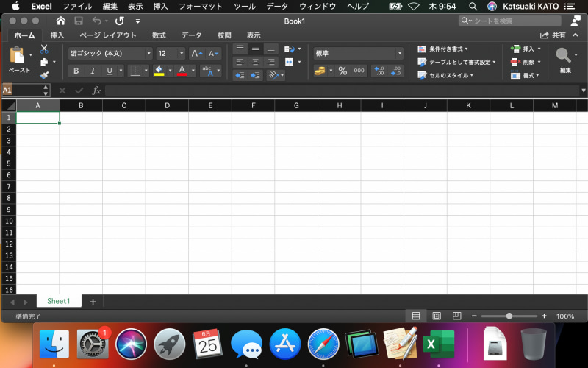Open the font size dropdown
Viewport: 588px width, 368px height.
[x=182, y=53]
